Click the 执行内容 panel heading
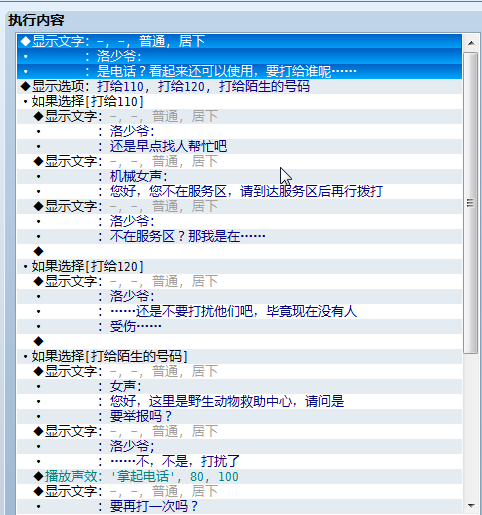The height and width of the screenshot is (515, 482). pos(36,20)
